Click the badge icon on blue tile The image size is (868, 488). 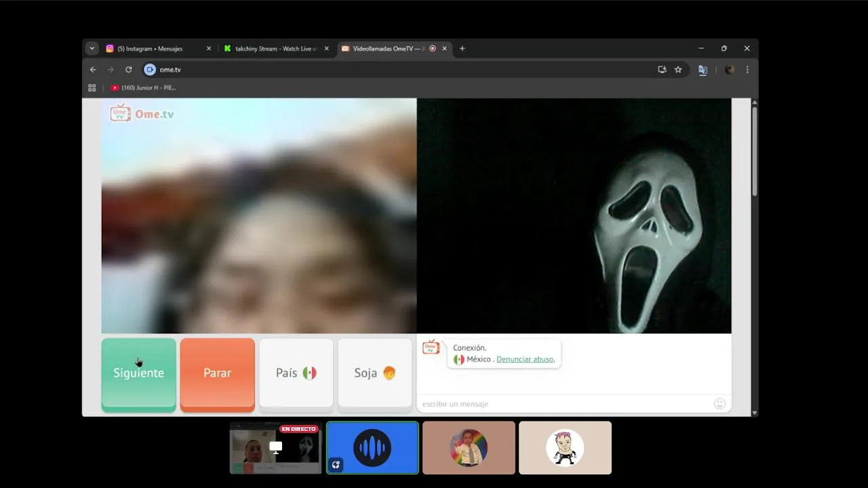tap(336, 465)
